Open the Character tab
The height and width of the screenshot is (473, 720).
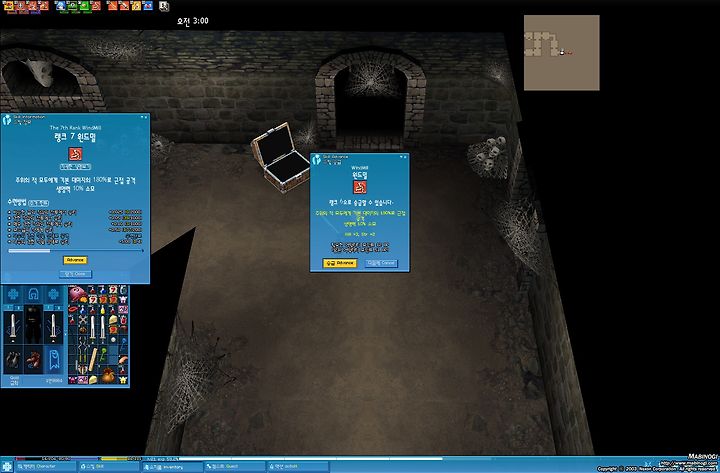45,467
